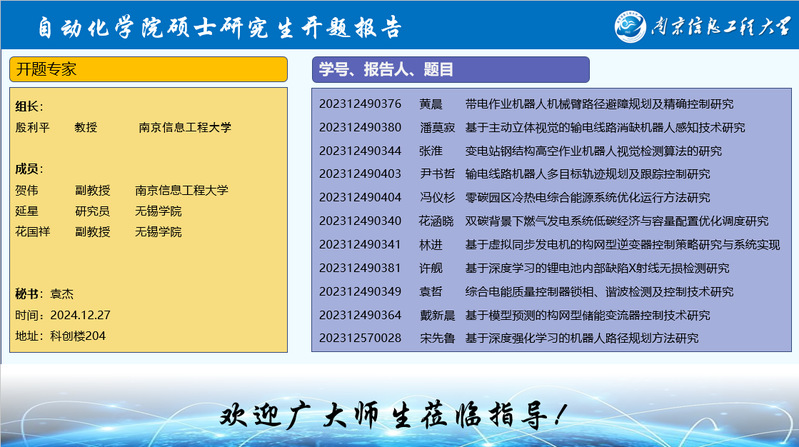
Task: Select student ID 202312490376
Action: coord(360,104)
